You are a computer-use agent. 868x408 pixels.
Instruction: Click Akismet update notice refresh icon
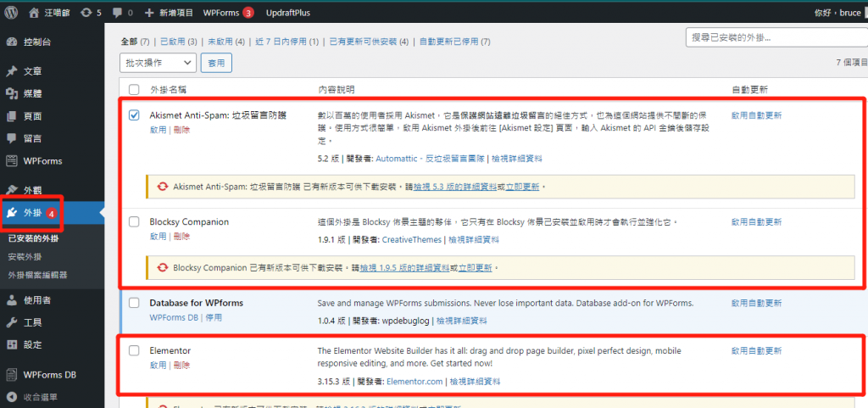point(162,187)
